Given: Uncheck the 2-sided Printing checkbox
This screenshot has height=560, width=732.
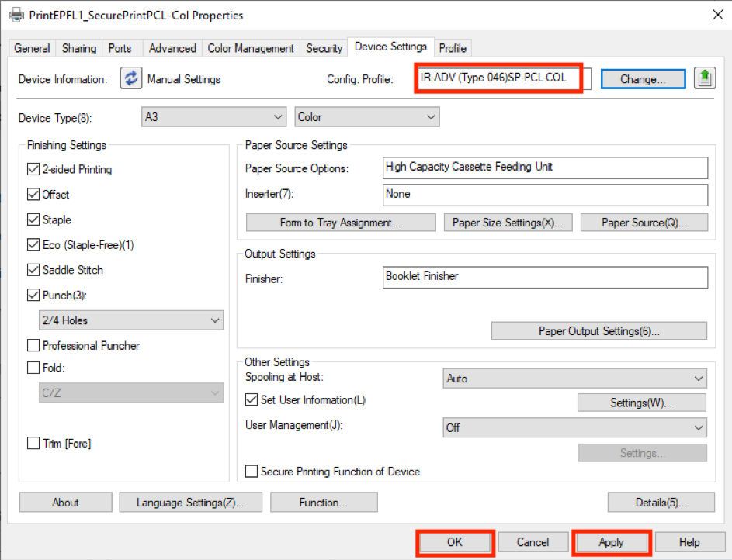Looking at the screenshot, I should 33,169.
